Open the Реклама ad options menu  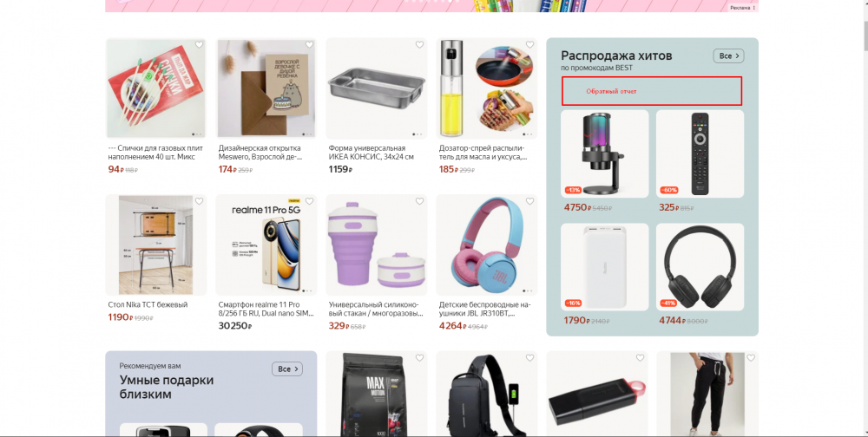[742, 8]
